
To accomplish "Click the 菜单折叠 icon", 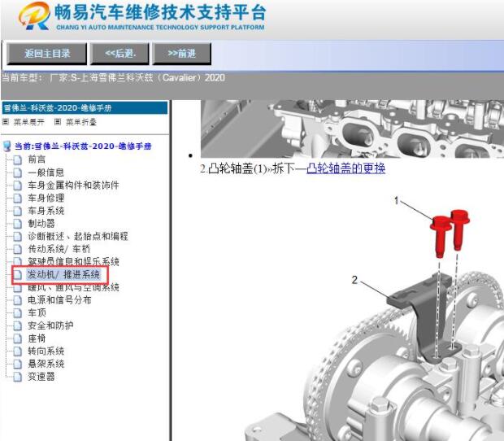I will pos(58,121).
